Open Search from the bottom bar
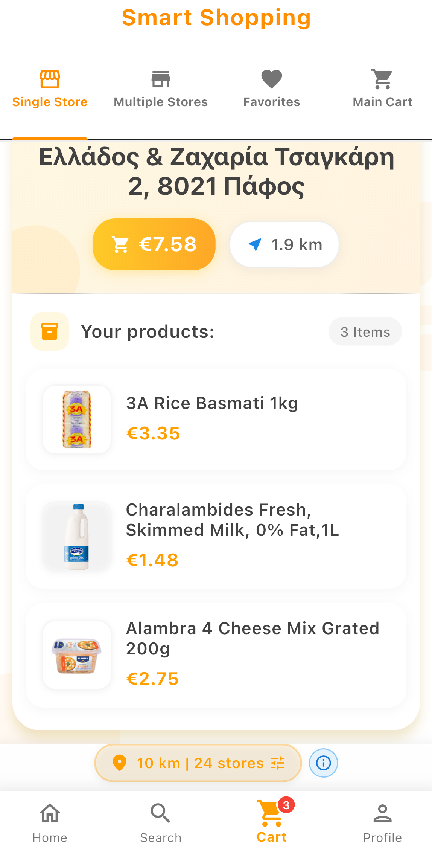This screenshot has width=432, height=868. point(161,823)
